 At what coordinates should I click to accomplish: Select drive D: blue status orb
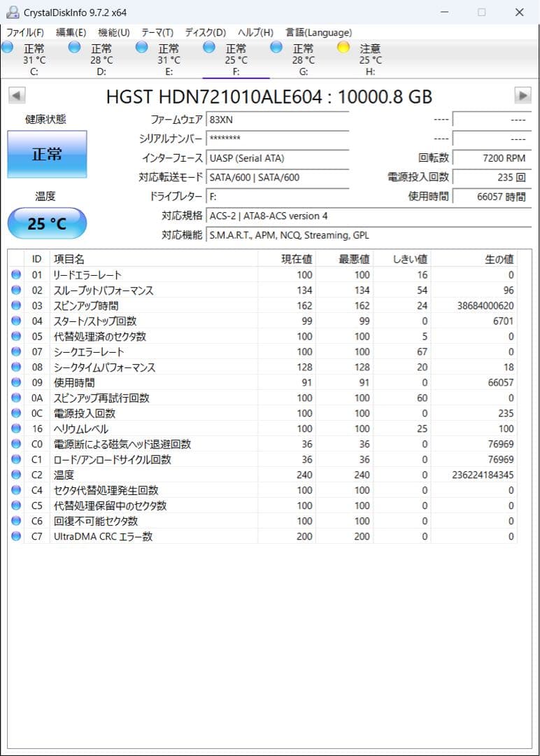click(x=75, y=48)
